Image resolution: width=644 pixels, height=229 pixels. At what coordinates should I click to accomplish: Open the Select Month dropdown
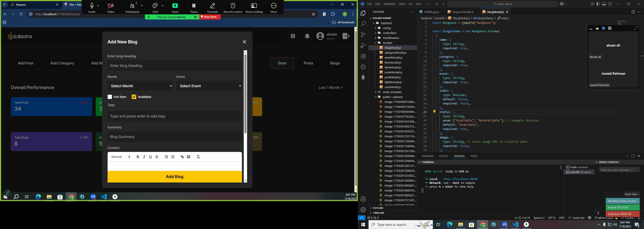coord(140,86)
